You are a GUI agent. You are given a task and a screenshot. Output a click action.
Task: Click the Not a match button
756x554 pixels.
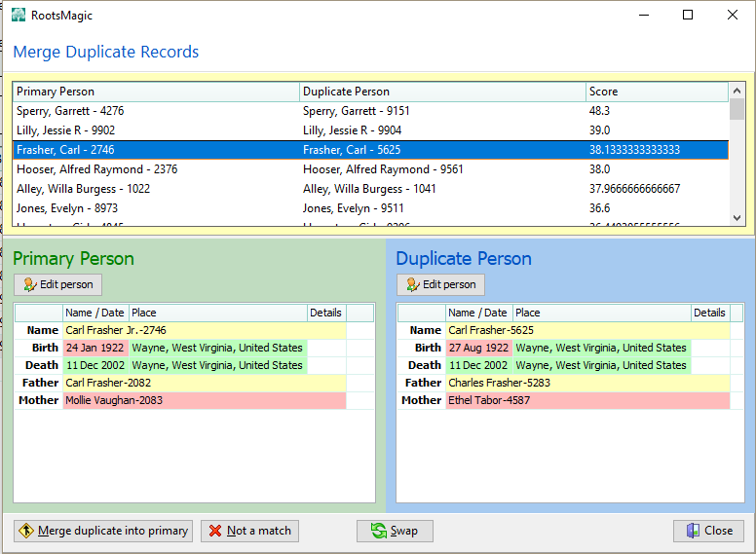click(x=249, y=531)
